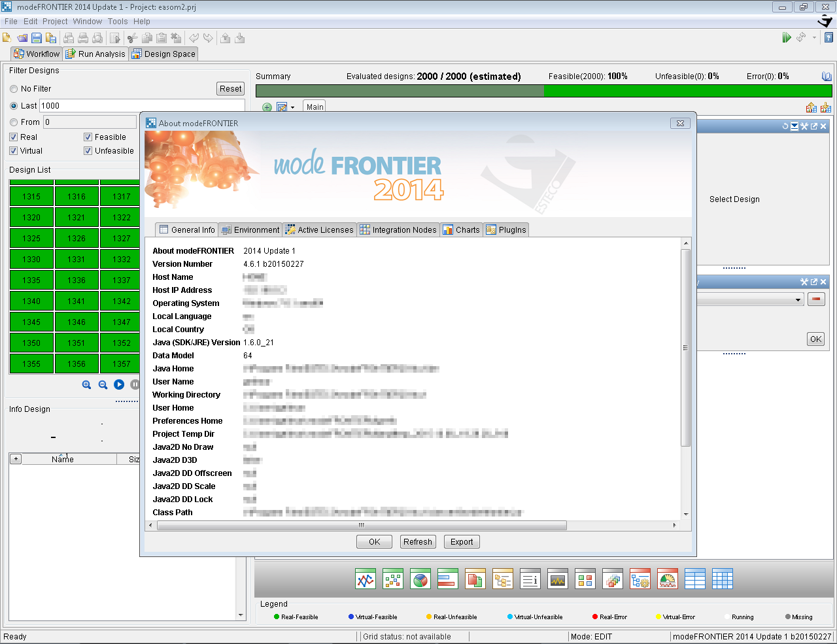837x644 pixels.
Task: Open the Environment tab in About dialog
Action: (250, 229)
